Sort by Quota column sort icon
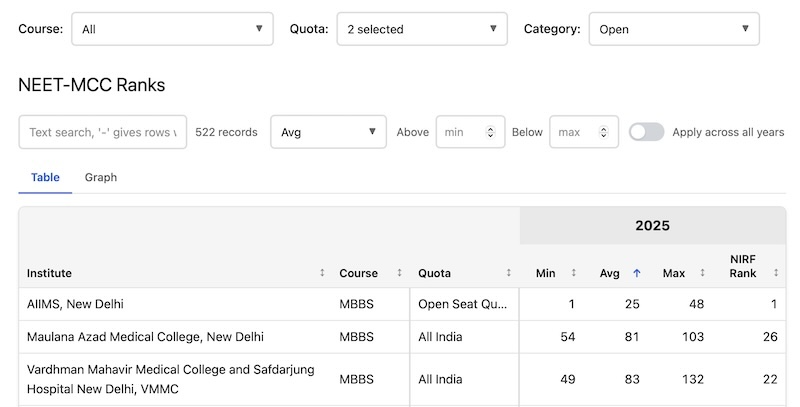800x407 pixels. [x=509, y=273]
